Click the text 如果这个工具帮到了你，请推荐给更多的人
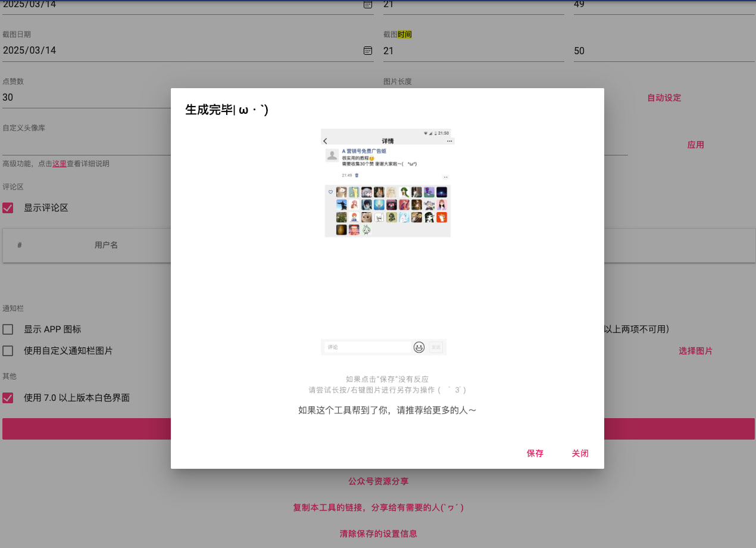Image resolution: width=756 pixels, height=548 pixels. pyautogui.click(x=388, y=410)
